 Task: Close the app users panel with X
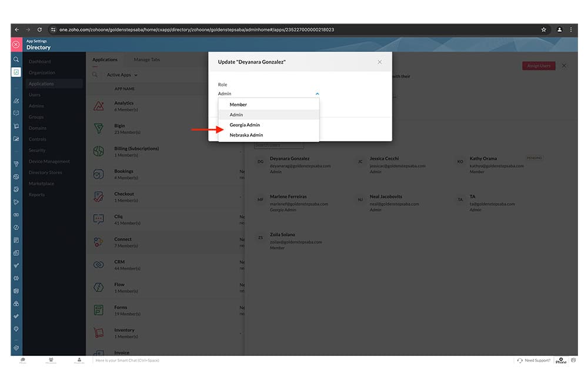[x=564, y=66]
